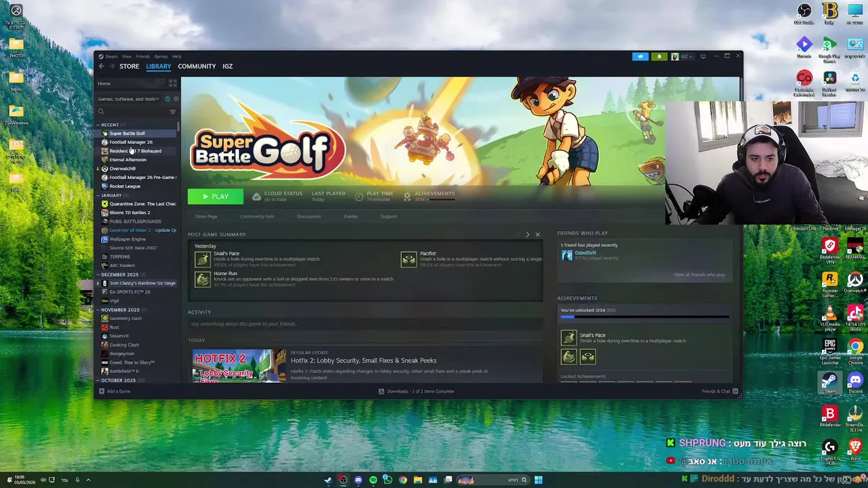
Task: Select Cooking Clash in library
Action: tap(124, 345)
